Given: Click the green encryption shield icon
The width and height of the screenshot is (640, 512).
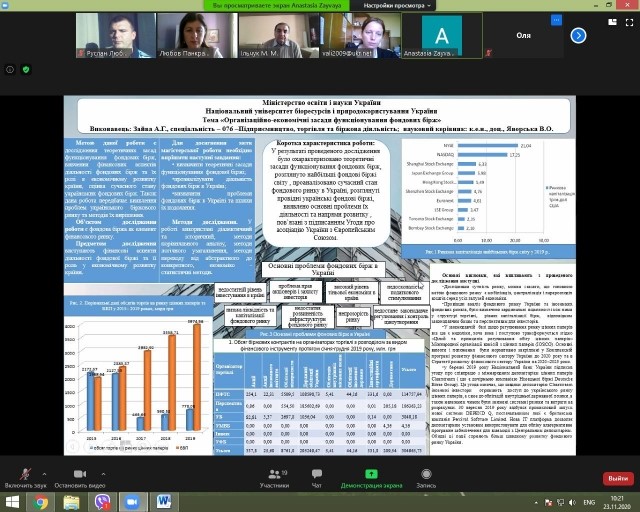Looking at the screenshot, I should coord(26,69).
